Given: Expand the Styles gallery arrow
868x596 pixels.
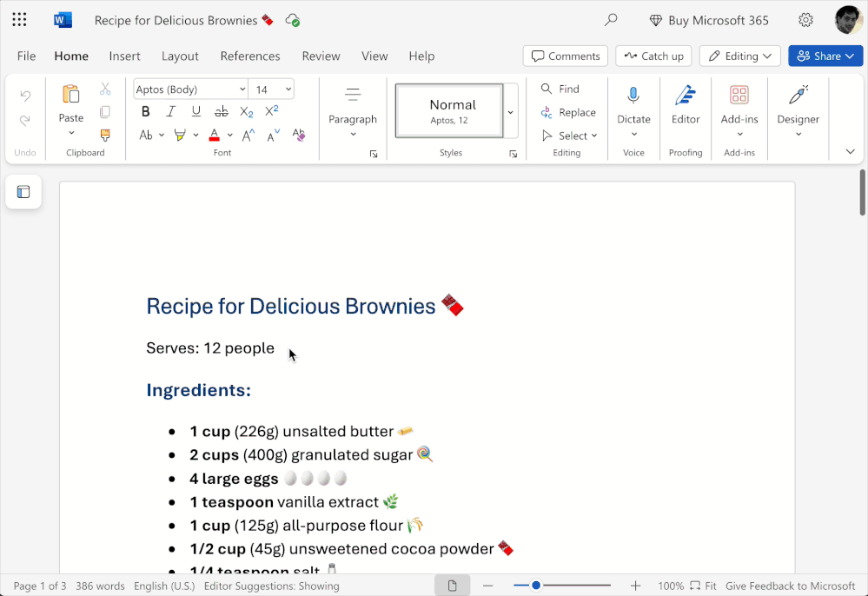Looking at the screenshot, I should [510, 112].
